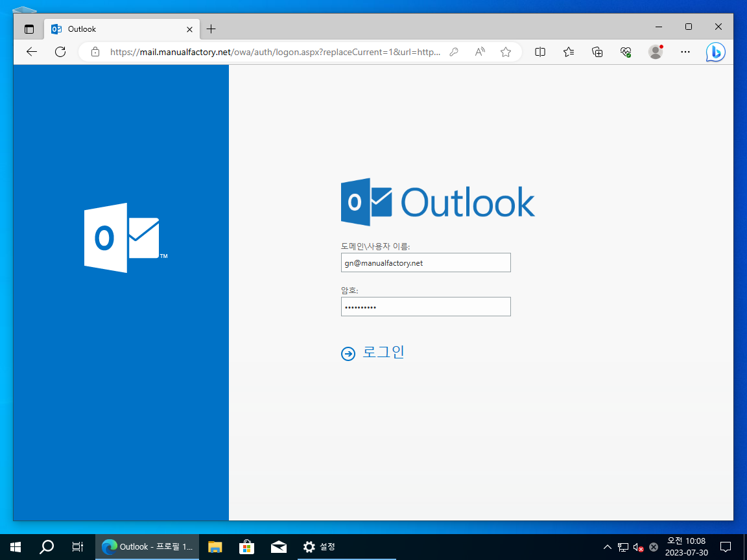The height and width of the screenshot is (560, 747).
Task: Maximize the Edge window
Action: [x=689, y=27]
